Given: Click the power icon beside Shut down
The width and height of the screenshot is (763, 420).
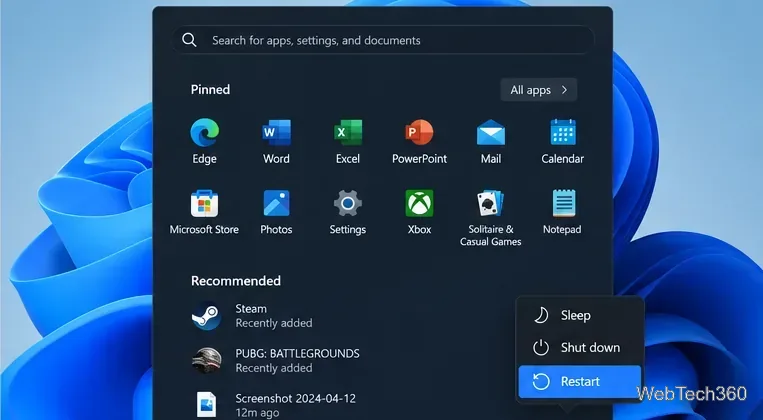Looking at the screenshot, I should (541, 347).
